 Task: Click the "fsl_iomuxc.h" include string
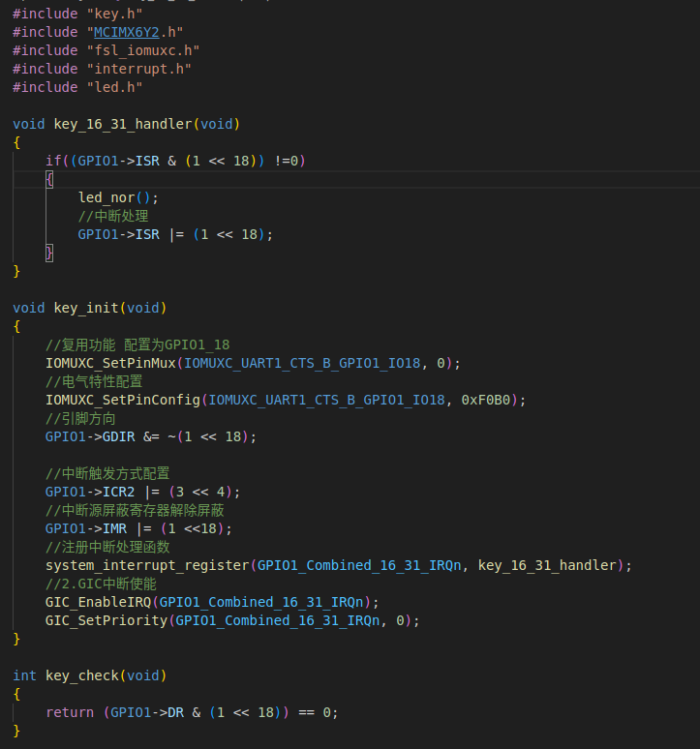point(143,50)
